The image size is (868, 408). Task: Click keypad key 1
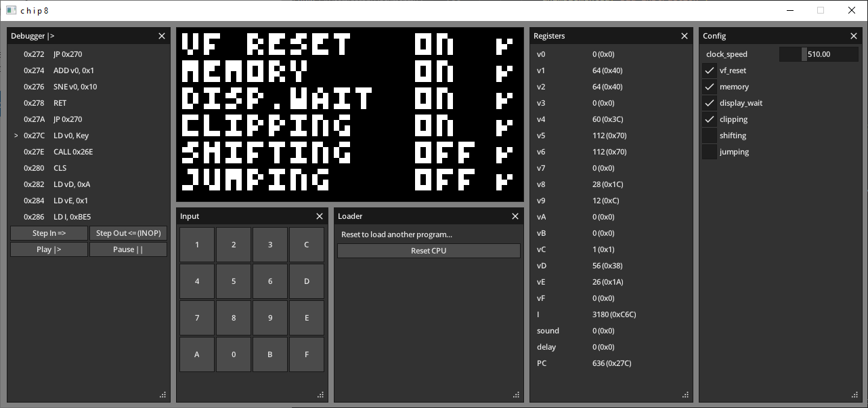(197, 245)
